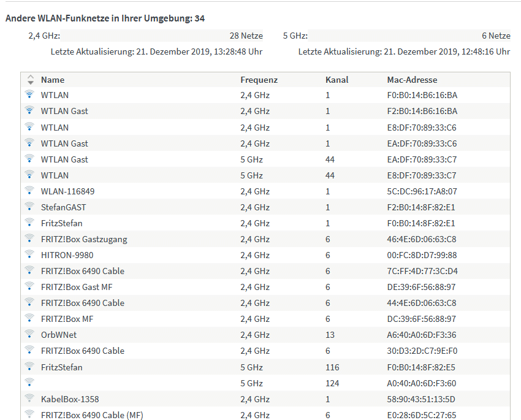This screenshot has height=420, width=521.
Task: Click the 5 GHz networks summary label
Action: 295,36
